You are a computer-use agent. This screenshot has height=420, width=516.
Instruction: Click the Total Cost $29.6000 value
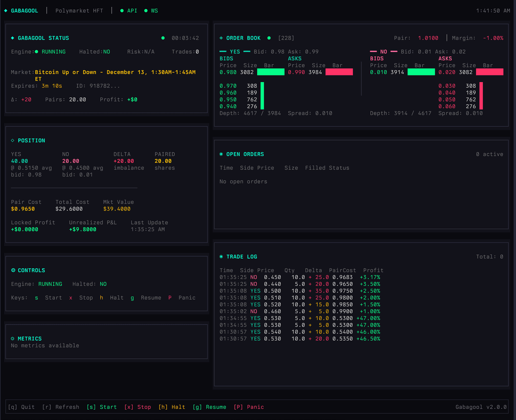(69, 209)
